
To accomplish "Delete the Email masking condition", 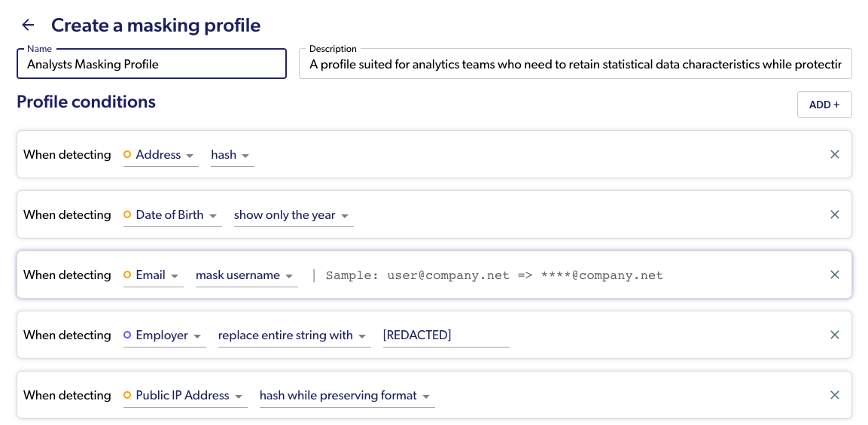I will click(x=834, y=275).
